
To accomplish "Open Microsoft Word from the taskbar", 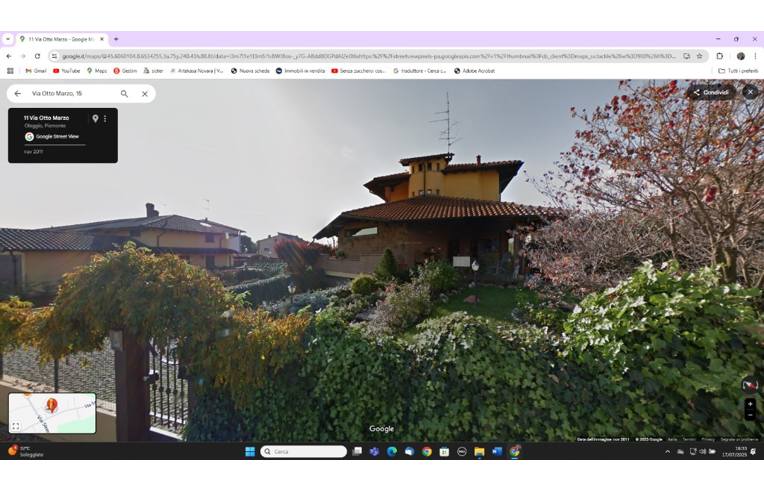I will pyautogui.click(x=497, y=452).
